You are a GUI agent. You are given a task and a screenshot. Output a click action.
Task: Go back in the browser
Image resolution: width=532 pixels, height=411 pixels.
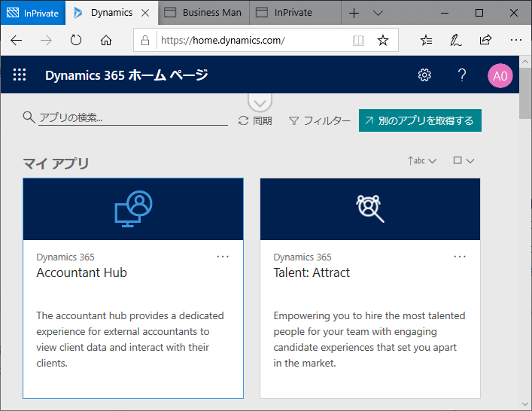[x=16, y=41]
